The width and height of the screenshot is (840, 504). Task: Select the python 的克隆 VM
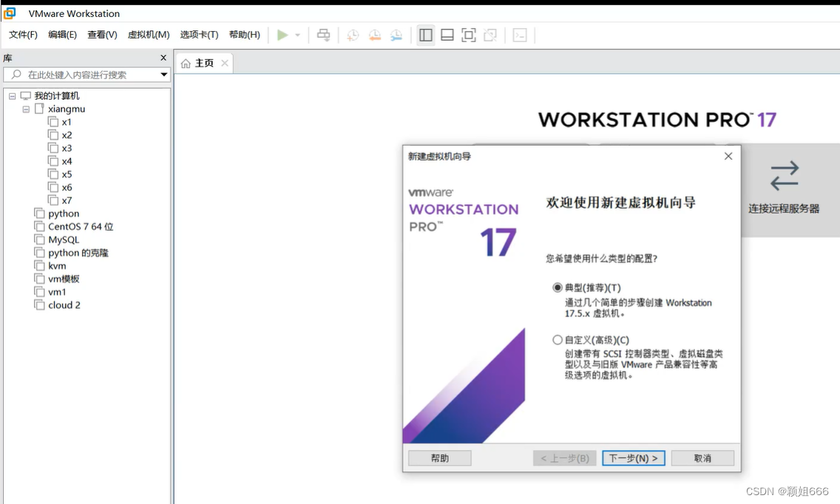pos(78,253)
